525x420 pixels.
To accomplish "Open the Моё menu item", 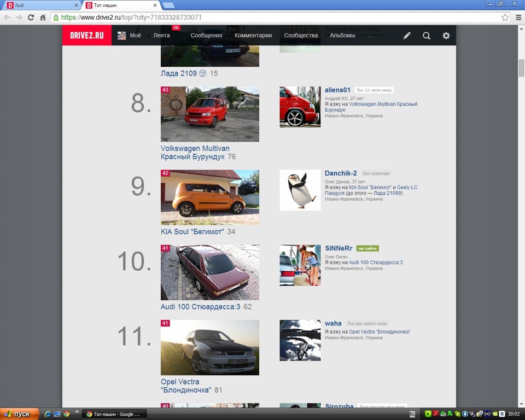I will click(135, 35).
